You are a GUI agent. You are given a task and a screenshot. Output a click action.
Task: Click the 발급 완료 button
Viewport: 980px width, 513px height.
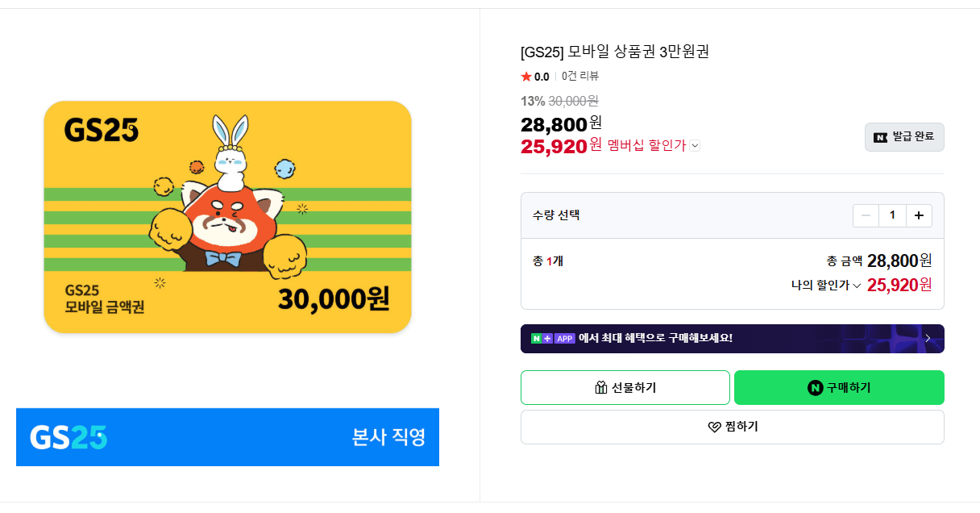point(904,136)
